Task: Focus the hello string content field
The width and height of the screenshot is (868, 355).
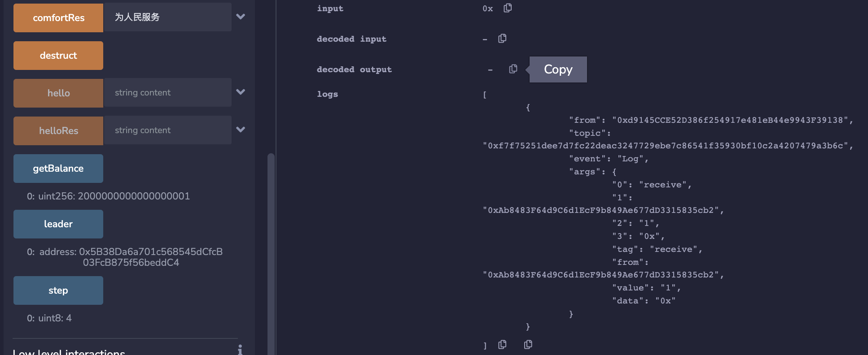Action: 167,92
